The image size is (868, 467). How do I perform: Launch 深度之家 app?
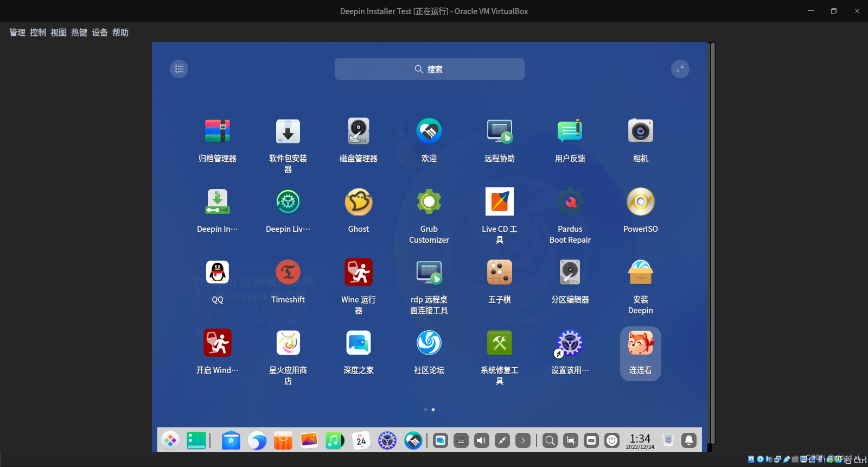point(359,343)
